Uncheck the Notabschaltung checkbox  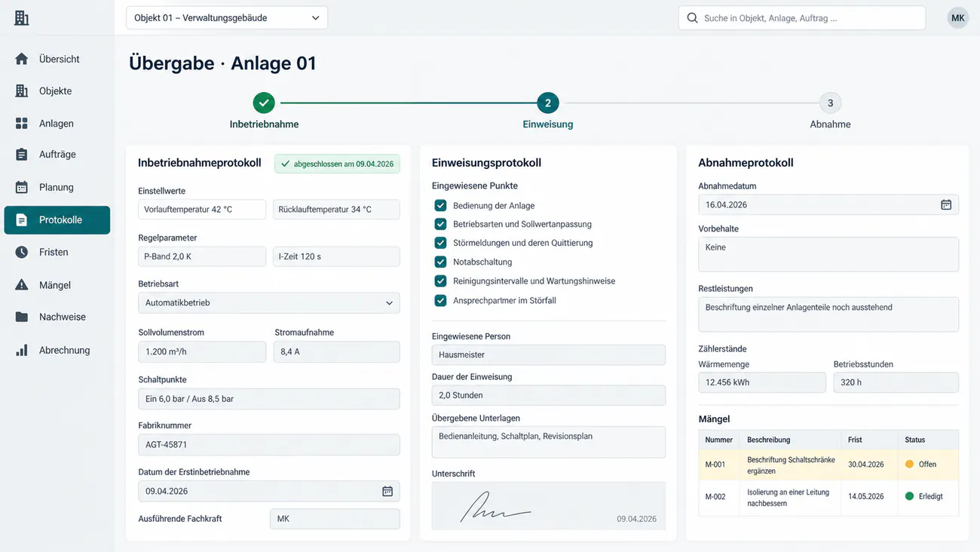point(440,262)
